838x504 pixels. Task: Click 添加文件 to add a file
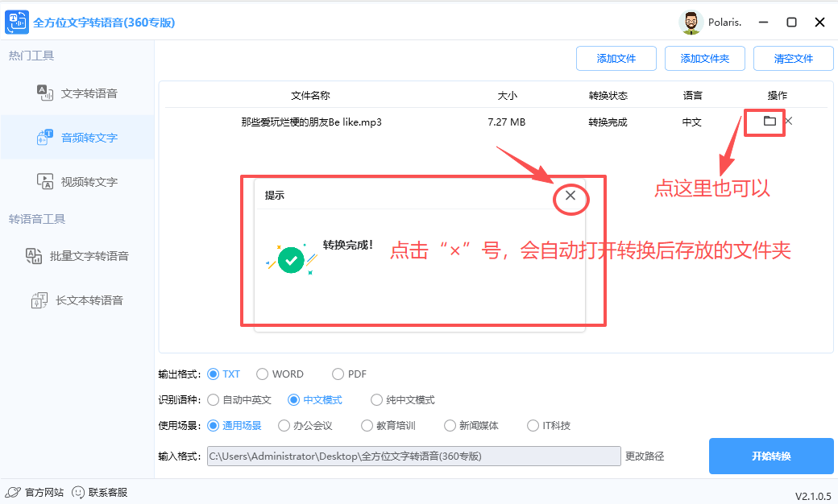tap(616, 58)
